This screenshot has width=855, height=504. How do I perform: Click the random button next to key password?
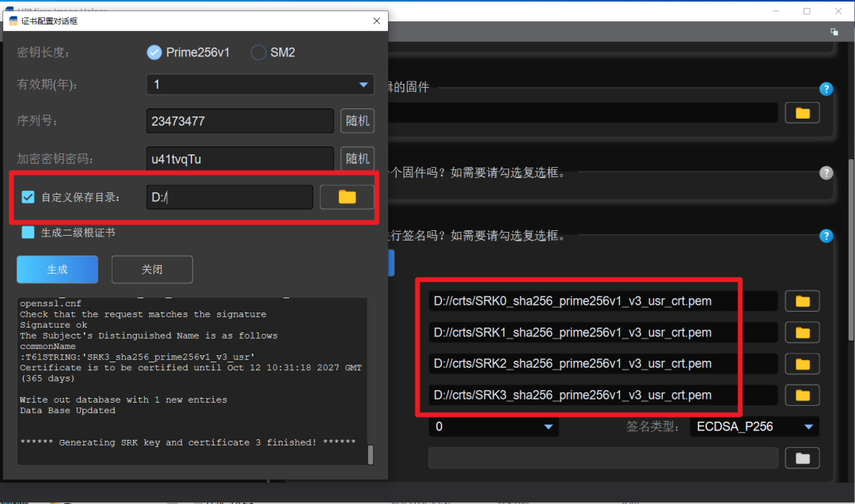(x=357, y=158)
